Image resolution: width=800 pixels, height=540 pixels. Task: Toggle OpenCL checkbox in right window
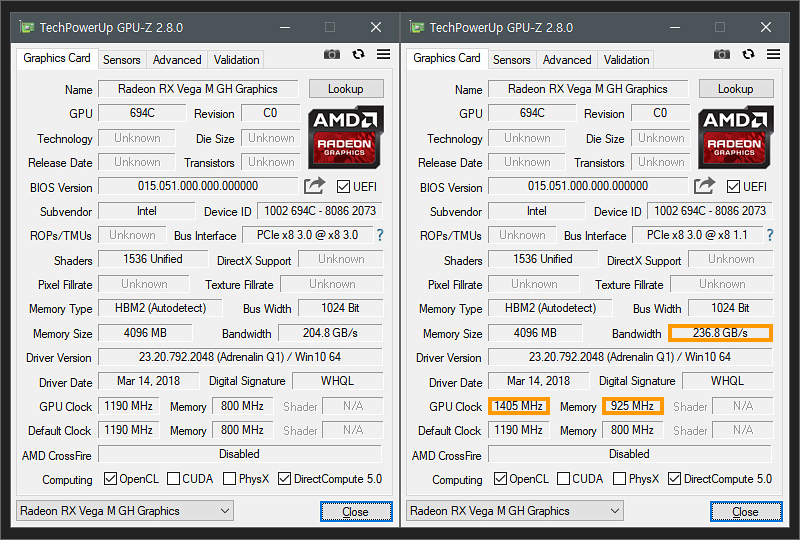pos(500,479)
